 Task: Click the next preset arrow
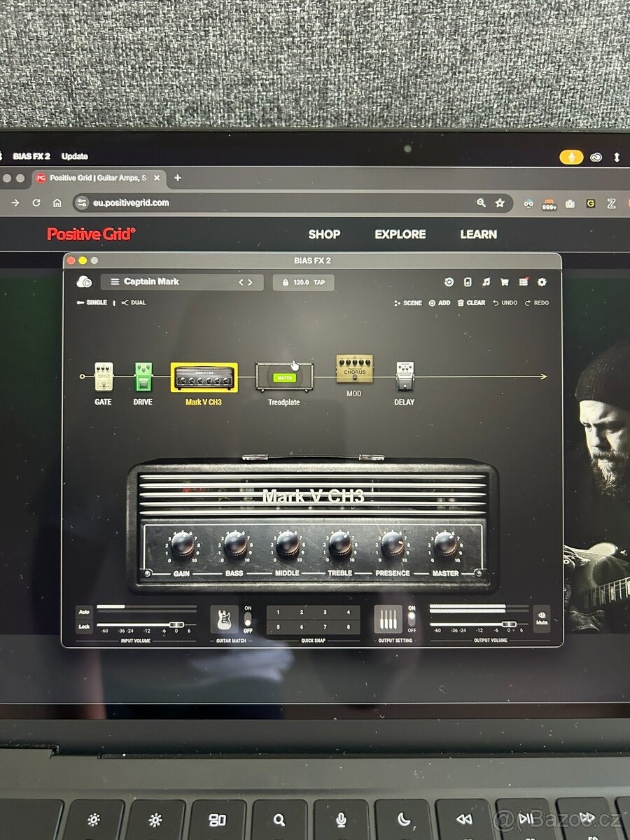pos(251,281)
